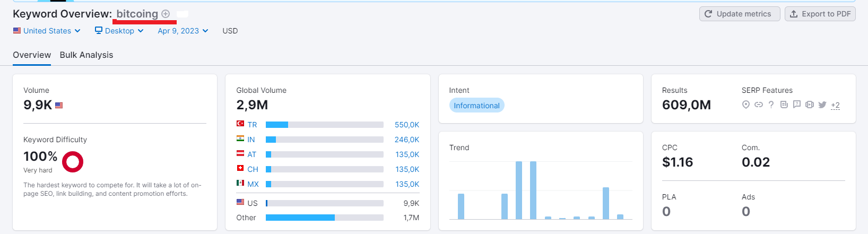Click the 100% keyword difficulty value
This screenshot has width=868, height=234.
(40, 157)
